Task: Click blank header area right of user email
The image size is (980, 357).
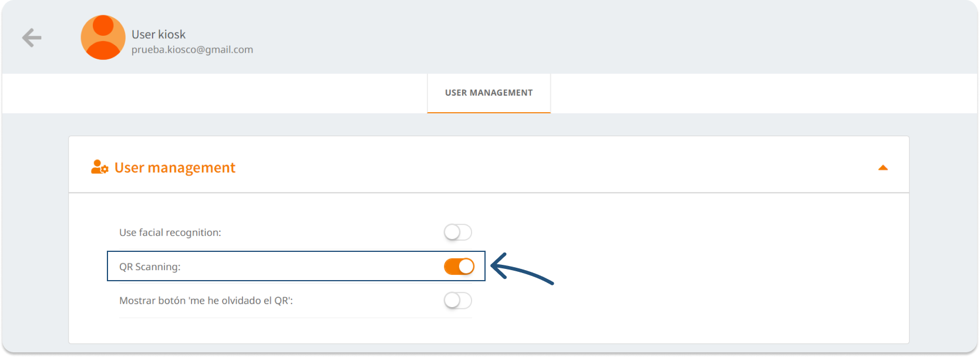Action: pyautogui.click(x=587, y=38)
